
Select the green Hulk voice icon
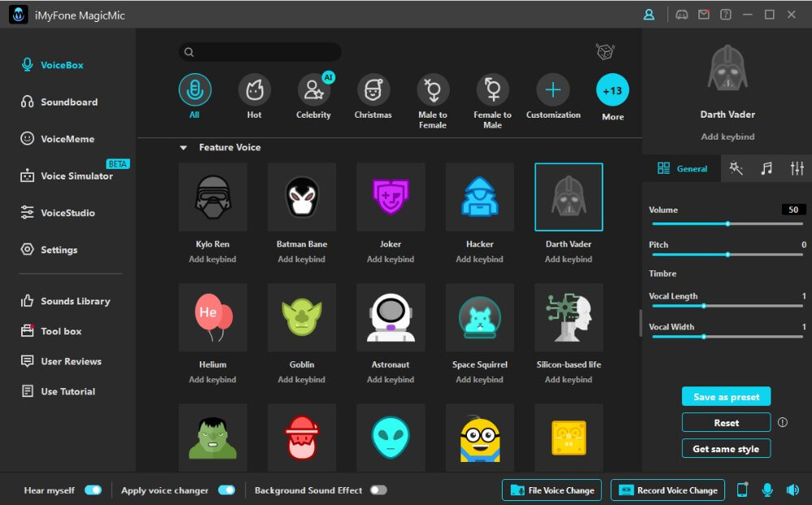click(x=213, y=438)
